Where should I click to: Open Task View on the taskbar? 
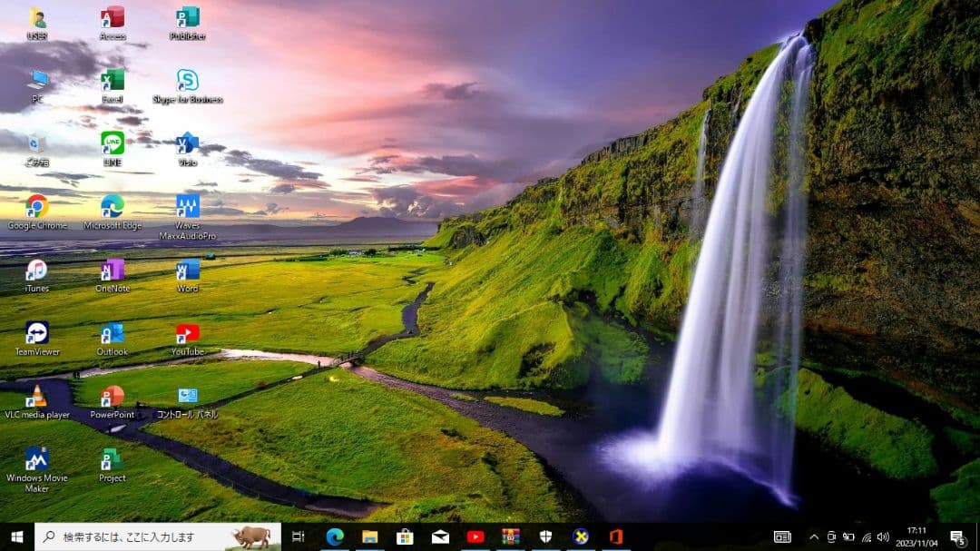click(298, 536)
